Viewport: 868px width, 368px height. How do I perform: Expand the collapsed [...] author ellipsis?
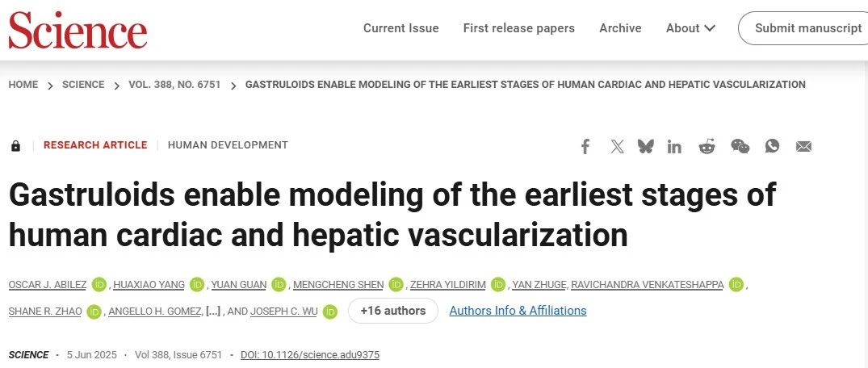click(214, 312)
